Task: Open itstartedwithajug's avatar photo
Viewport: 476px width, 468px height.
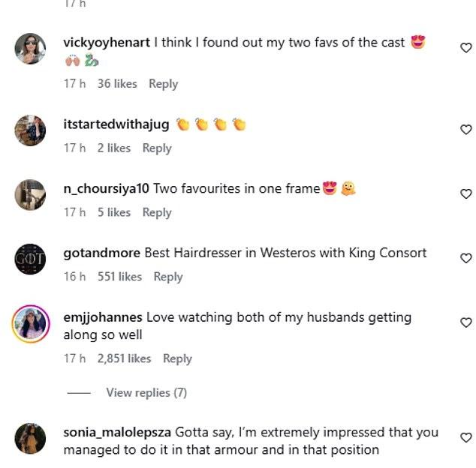Action: 30,130
